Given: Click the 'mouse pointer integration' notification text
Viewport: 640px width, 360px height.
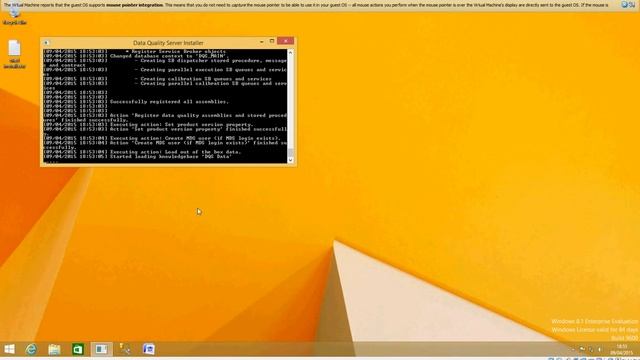Looking at the screenshot, I should coord(135,5).
